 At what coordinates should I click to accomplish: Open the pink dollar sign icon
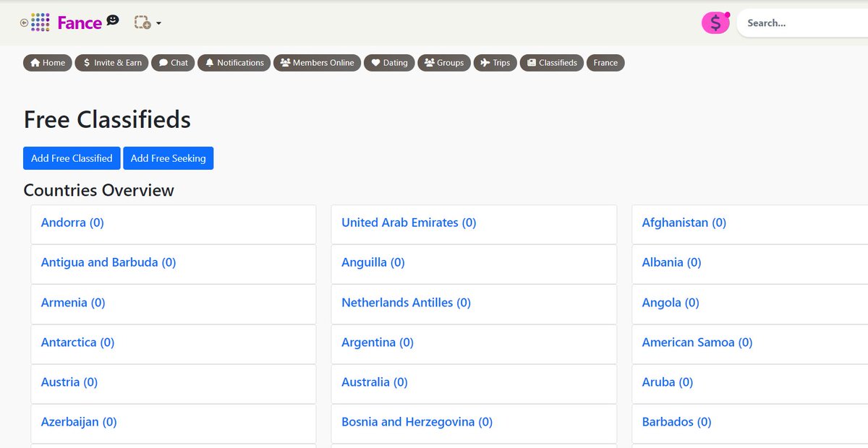tap(715, 23)
